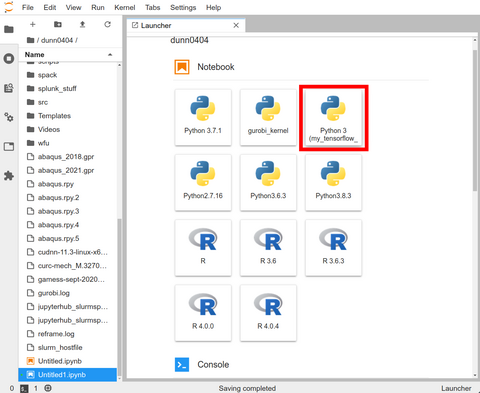This screenshot has width=480, height=393.
Task: Select slurm_hostfile file
Action: [x=68, y=347]
